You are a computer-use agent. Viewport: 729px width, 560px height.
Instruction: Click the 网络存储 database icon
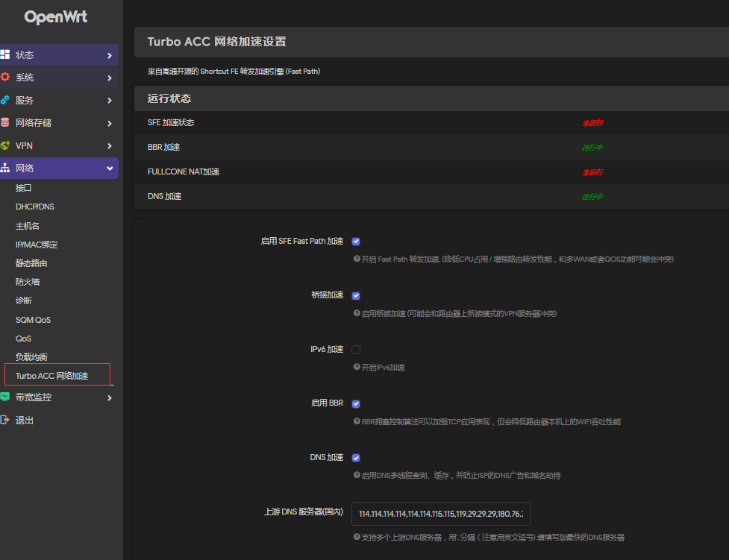pyautogui.click(x=5, y=123)
